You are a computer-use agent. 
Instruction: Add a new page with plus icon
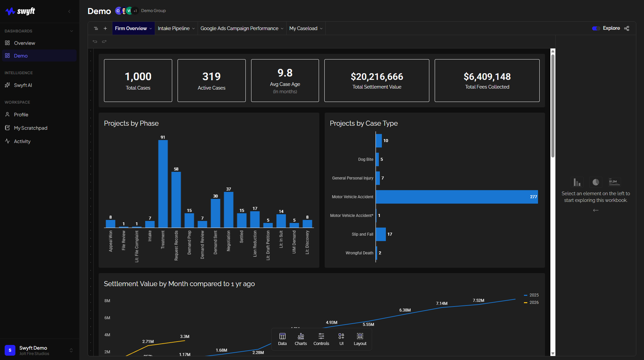(105, 28)
